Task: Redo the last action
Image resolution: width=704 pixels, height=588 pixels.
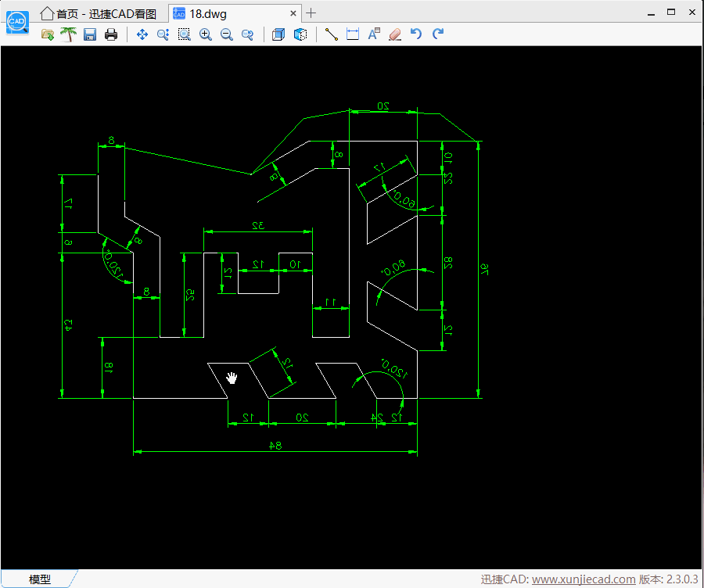Action: tap(438, 34)
